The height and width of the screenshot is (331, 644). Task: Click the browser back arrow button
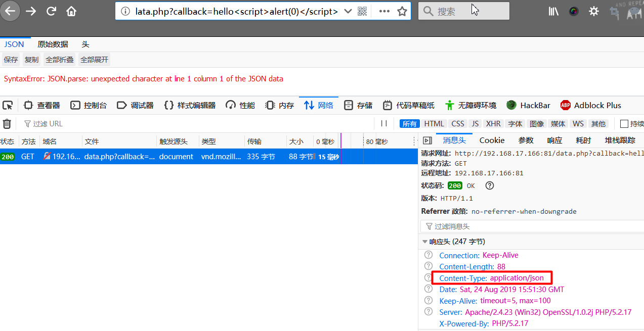pos(10,11)
